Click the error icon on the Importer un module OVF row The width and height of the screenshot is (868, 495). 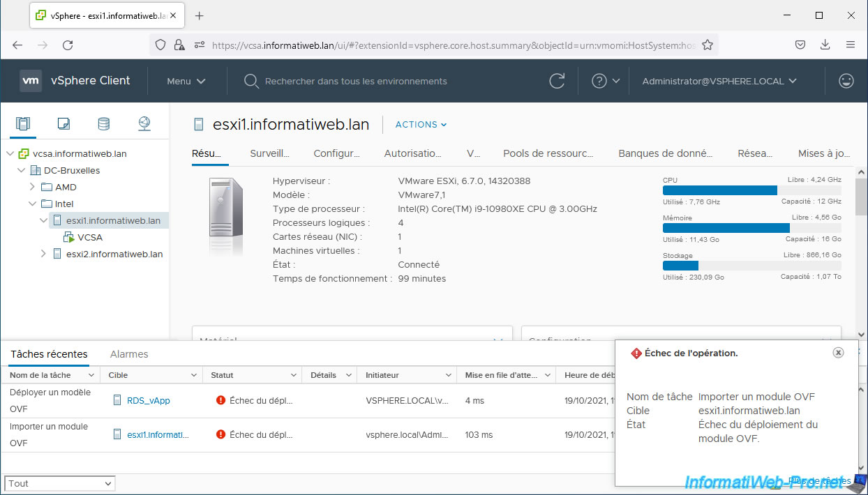220,434
